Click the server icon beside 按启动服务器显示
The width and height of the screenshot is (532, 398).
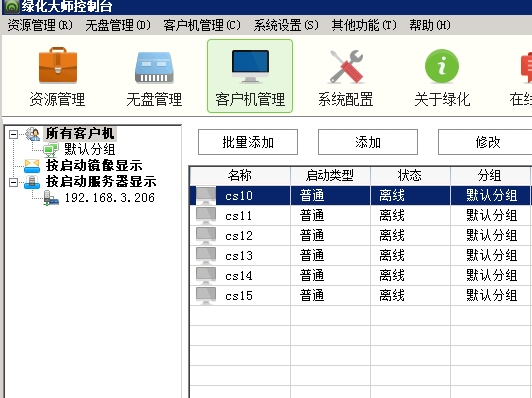pos(32,182)
